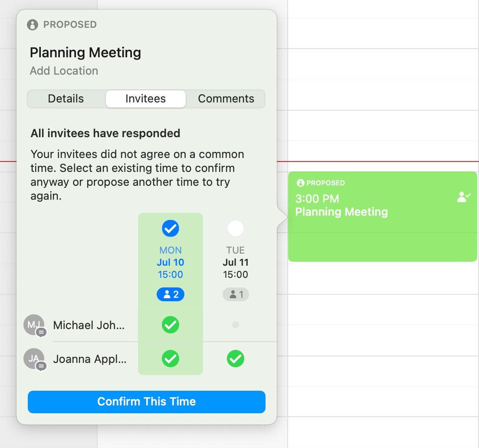
Task: Click the Confirm This Time button
Action: 147,402
